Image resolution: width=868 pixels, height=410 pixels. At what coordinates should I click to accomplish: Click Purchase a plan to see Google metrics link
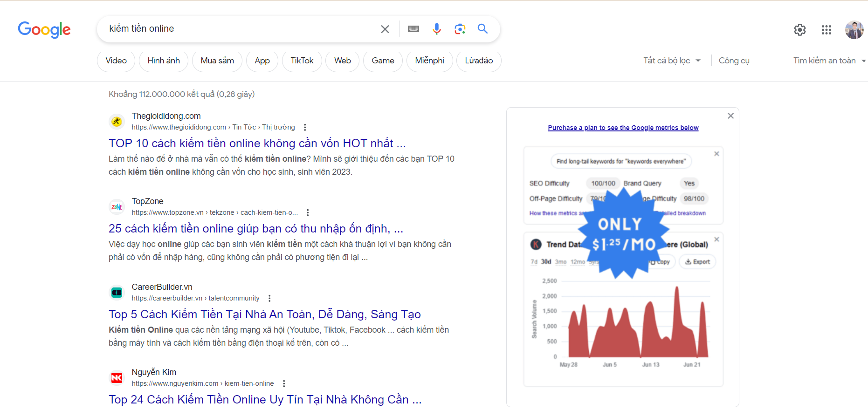point(623,128)
